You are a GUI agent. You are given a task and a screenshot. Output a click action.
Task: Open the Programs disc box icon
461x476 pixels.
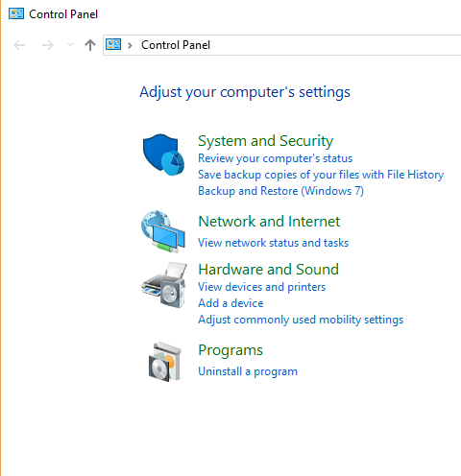(165, 362)
